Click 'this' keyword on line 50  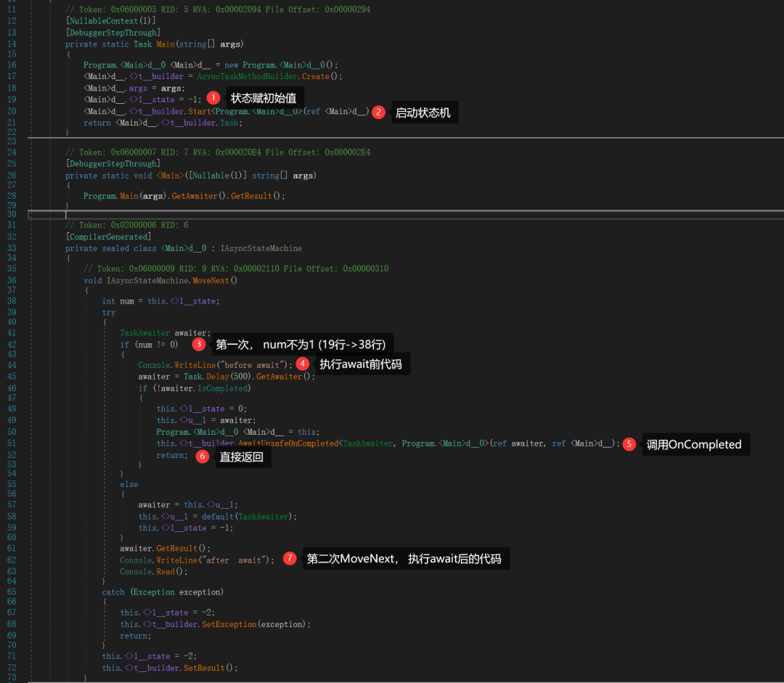(306, 431)
